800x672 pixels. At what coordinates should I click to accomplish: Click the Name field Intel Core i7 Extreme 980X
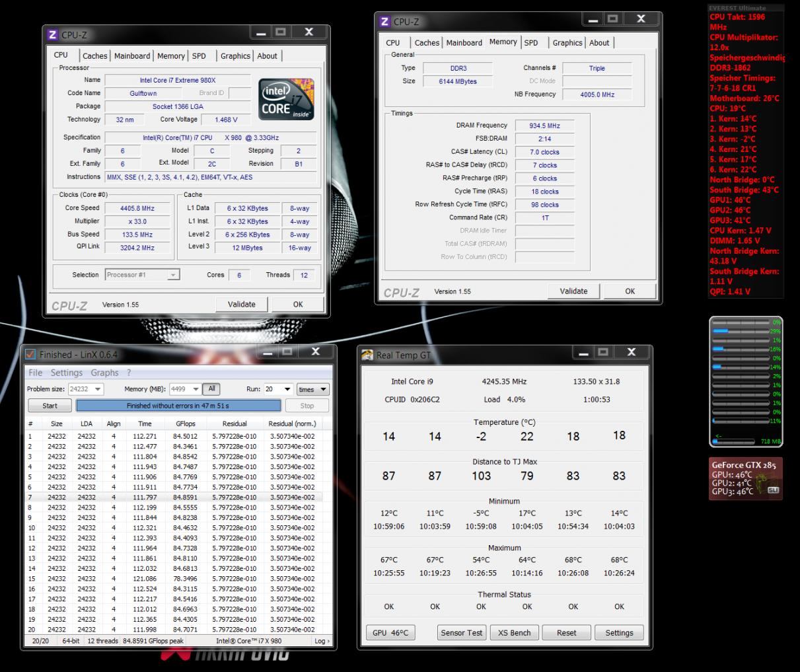[178, 80]
